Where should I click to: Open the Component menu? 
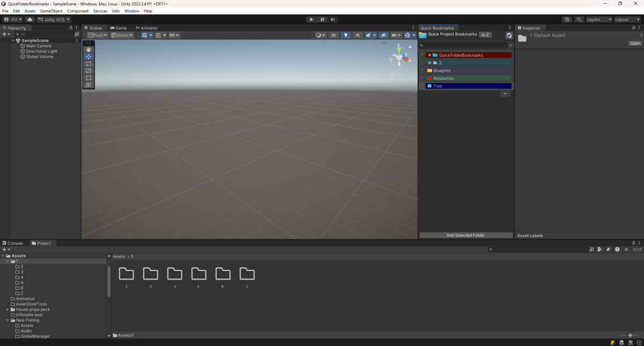(x=78, y=11)
